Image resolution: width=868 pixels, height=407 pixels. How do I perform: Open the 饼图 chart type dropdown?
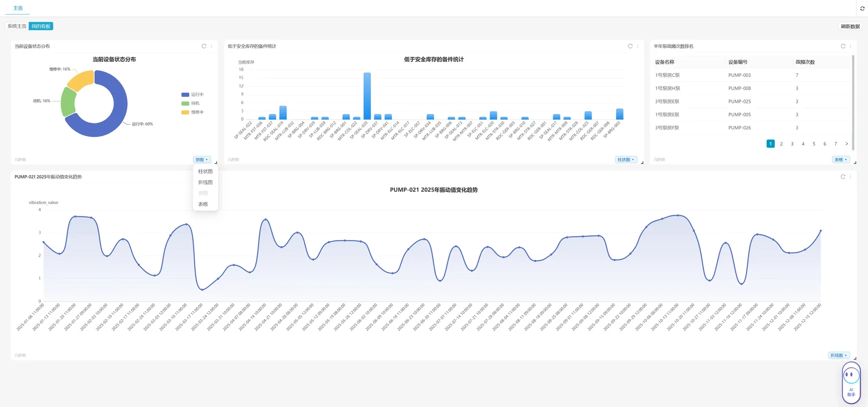(202, 160)
